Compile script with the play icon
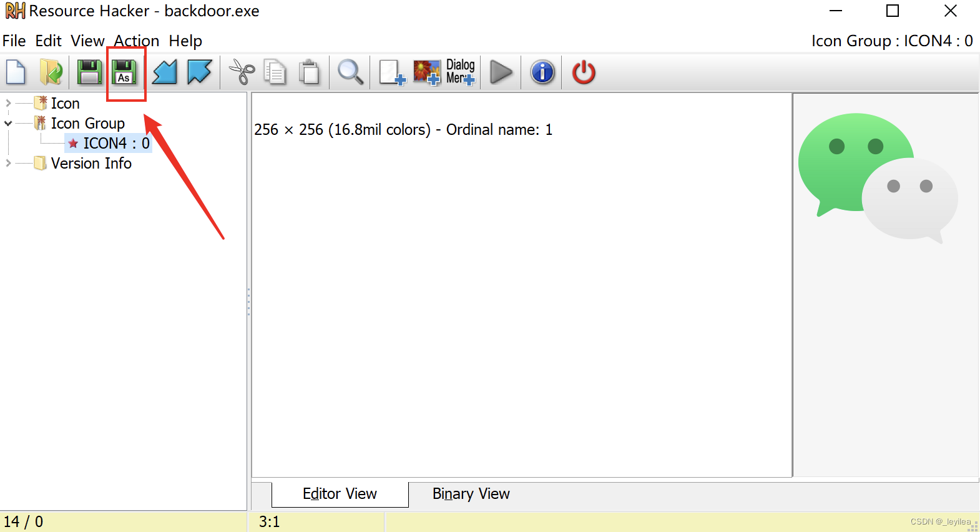Viewport: 980px width, 532px height. click(x=501, y=72)
